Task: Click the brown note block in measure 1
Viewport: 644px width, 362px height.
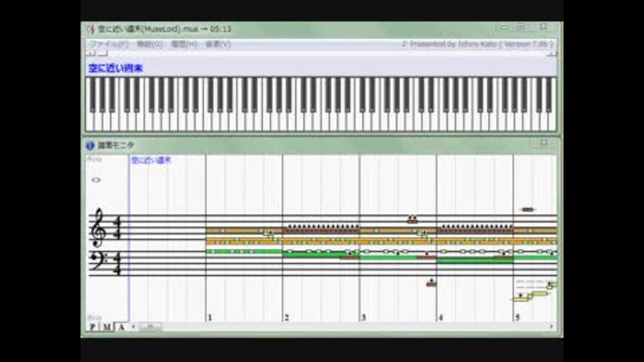Action: click(244, 231)
